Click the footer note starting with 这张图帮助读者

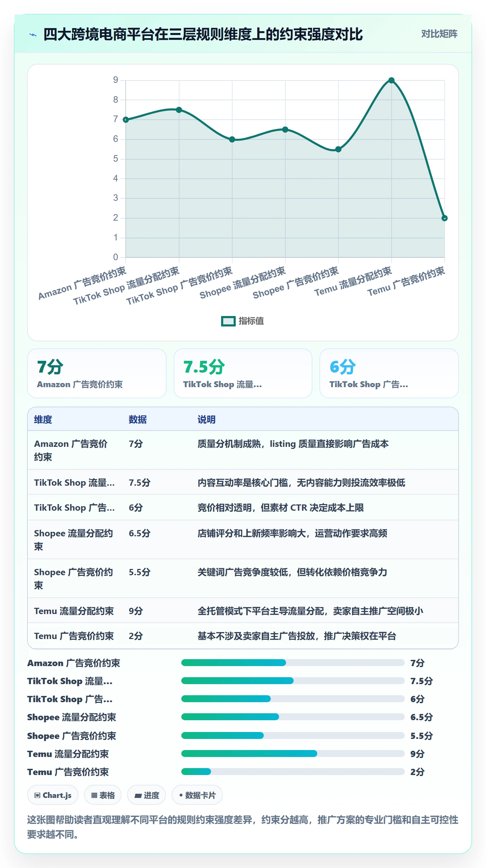point(243,827)
